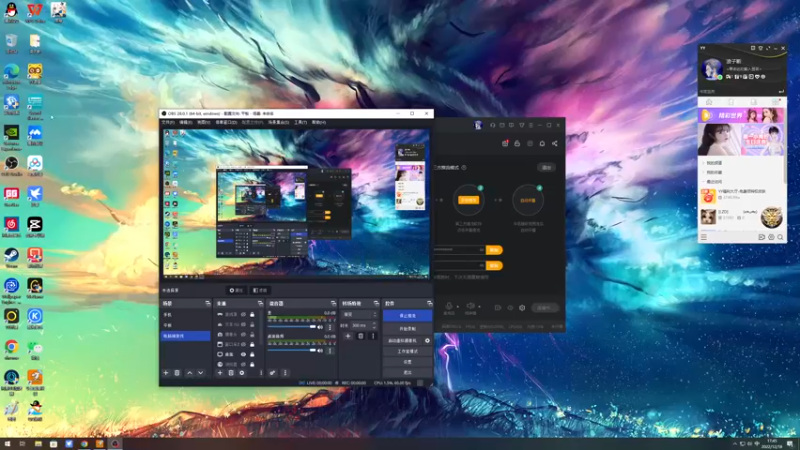Select the highlighted blue scene in OBS Scenes list
Image resolution: width=800 pixels, height=450 pixels.
(x=185, y=336)
